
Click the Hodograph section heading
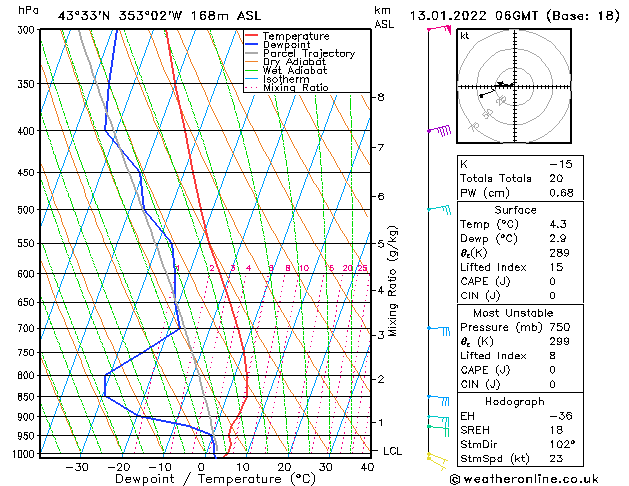(515, 402)
